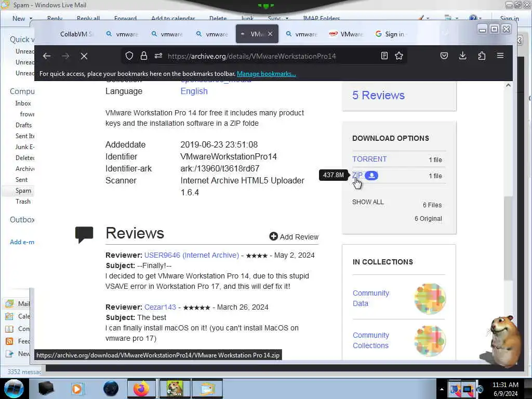The image size is (532, 399).
Task: Open the Firefox downloads arrow
Action: (x=463, y=56)
